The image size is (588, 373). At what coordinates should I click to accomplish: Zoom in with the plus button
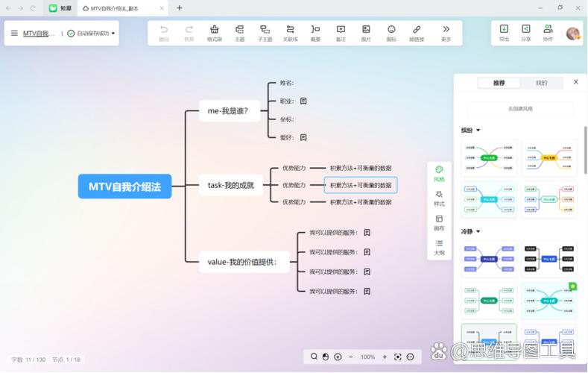coord(385,357)
